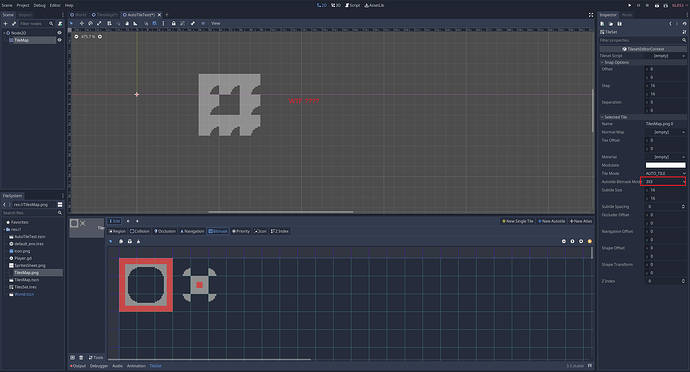This screenshot has width=690, height=372.
Task: Choose the Select mode arrow tool
Action: [x=71, y=23]
